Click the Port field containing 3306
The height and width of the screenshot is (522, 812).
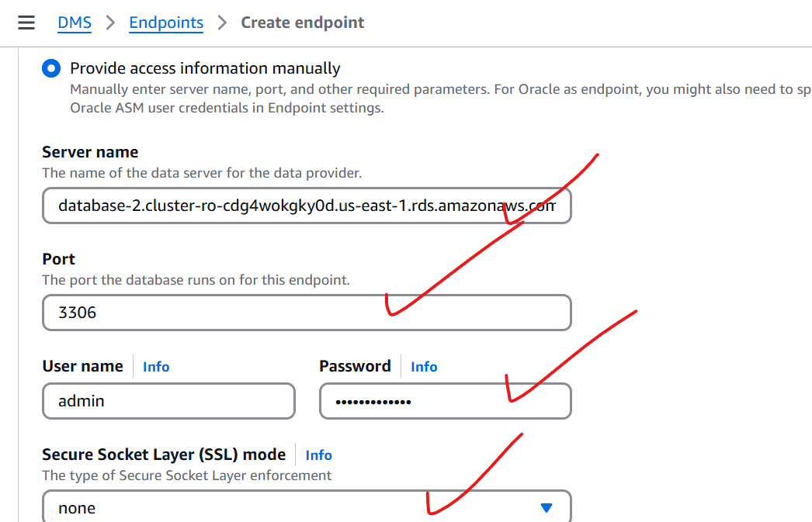(x=307, y=313)
